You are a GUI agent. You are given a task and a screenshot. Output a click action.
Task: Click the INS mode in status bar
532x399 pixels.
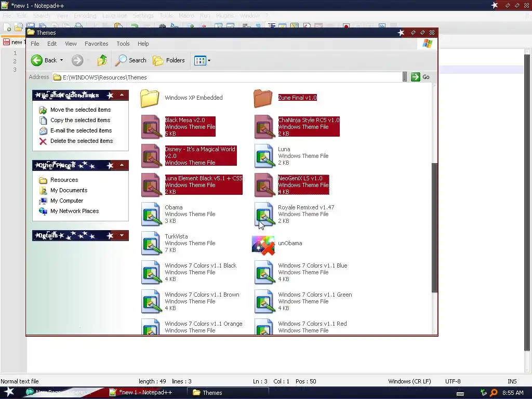512,381
